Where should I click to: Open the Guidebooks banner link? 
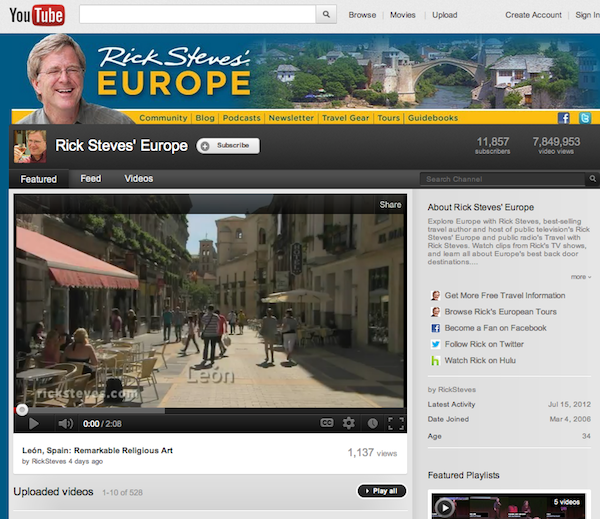coord(433,118)
